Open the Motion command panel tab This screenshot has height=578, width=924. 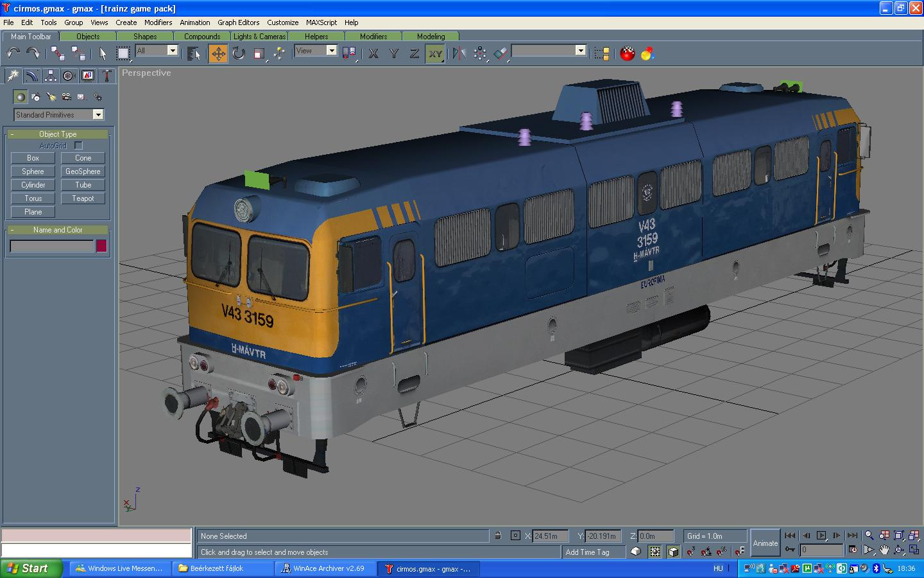pyautogui.click(x=69, y=76)
